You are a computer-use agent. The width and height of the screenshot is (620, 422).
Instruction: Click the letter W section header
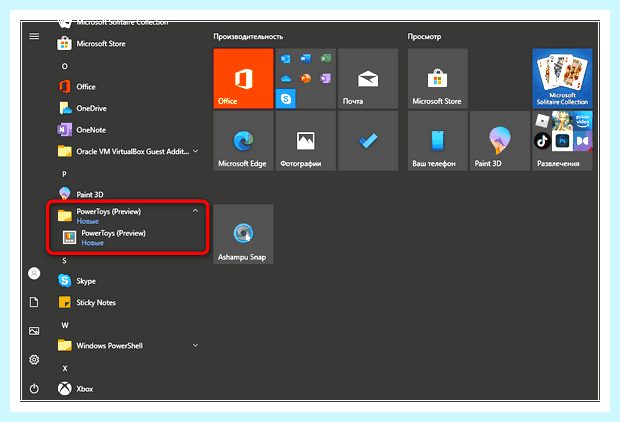coord(65,325)
